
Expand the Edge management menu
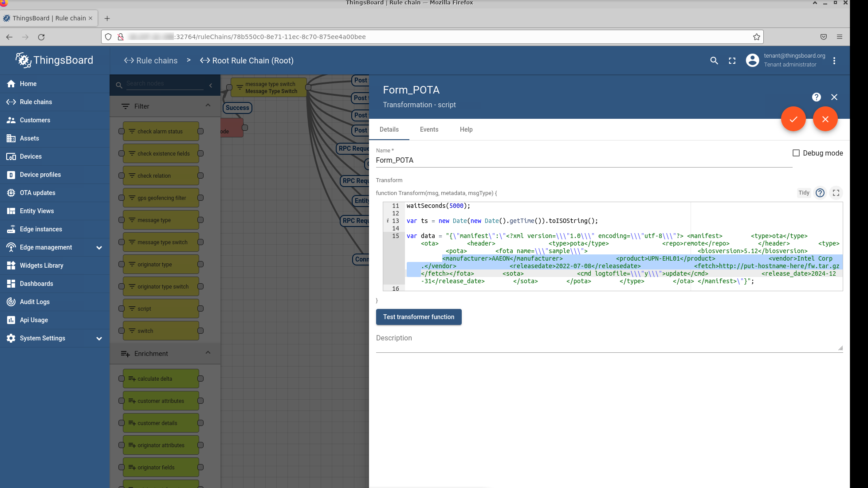pyautogui.click(x=99, y=247)
